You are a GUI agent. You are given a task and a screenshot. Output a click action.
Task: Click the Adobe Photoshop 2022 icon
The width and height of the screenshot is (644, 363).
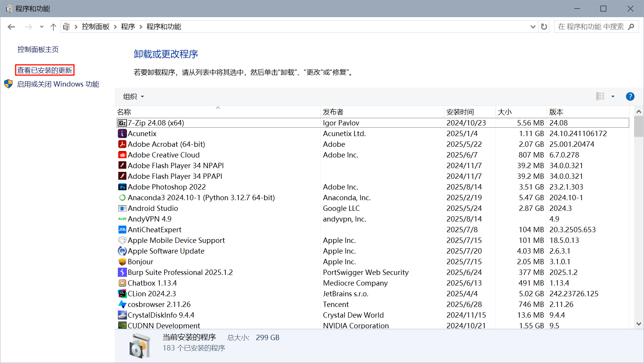(122, 187)
